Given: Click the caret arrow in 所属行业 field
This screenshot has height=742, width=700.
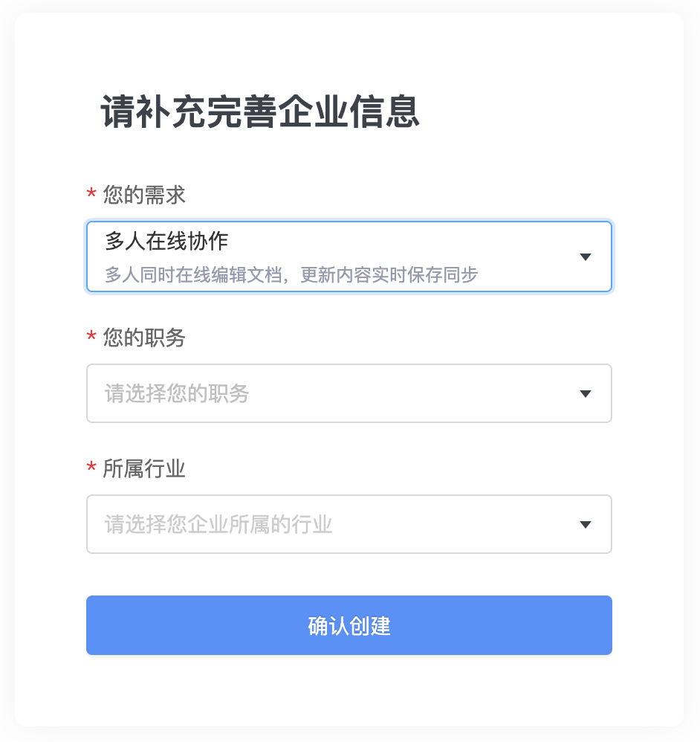Looking at the screenshot, I should 585,524.
